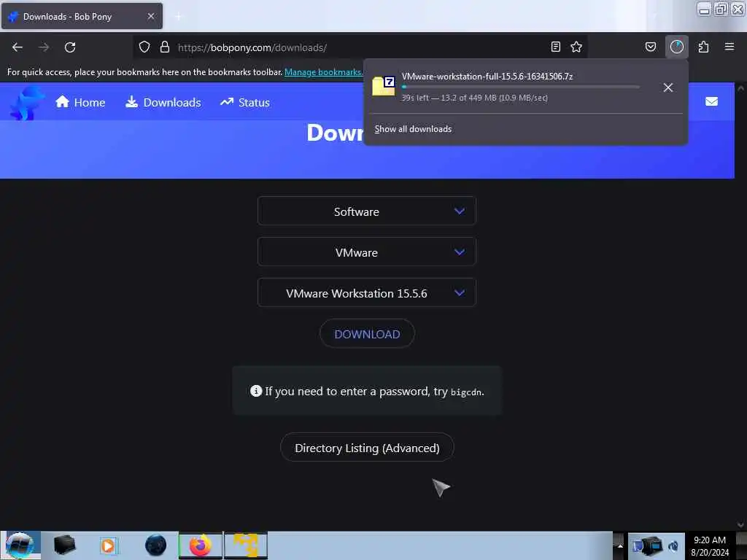Click the Bob Pony site logo
This screenshot has width=747, height=560.
point(27,102)
